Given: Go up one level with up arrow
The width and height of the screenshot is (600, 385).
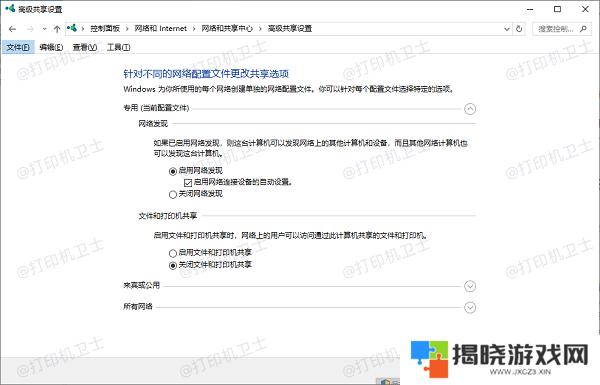Looking at the screenshot, I should (57, 29).
